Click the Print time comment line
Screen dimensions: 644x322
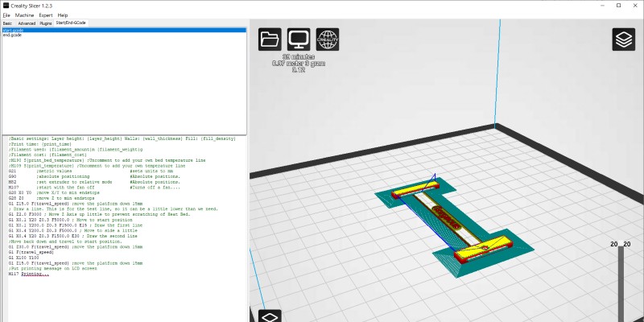point(40,144)
